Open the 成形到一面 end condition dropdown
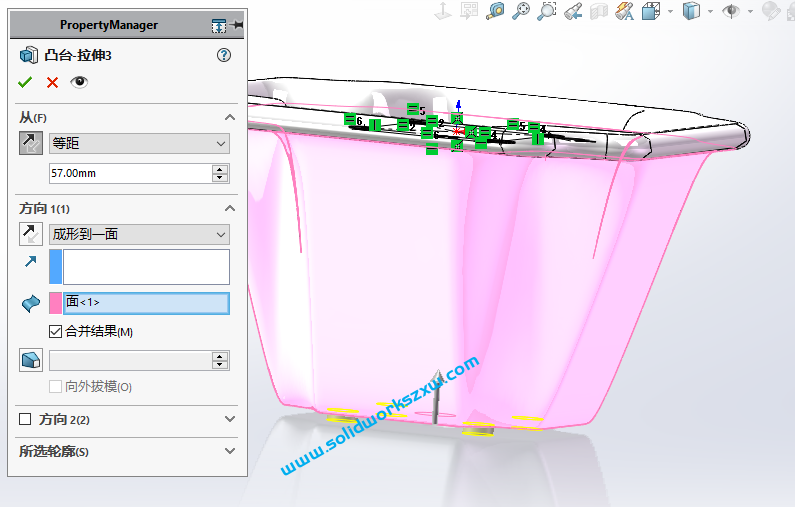 point(139,235)
